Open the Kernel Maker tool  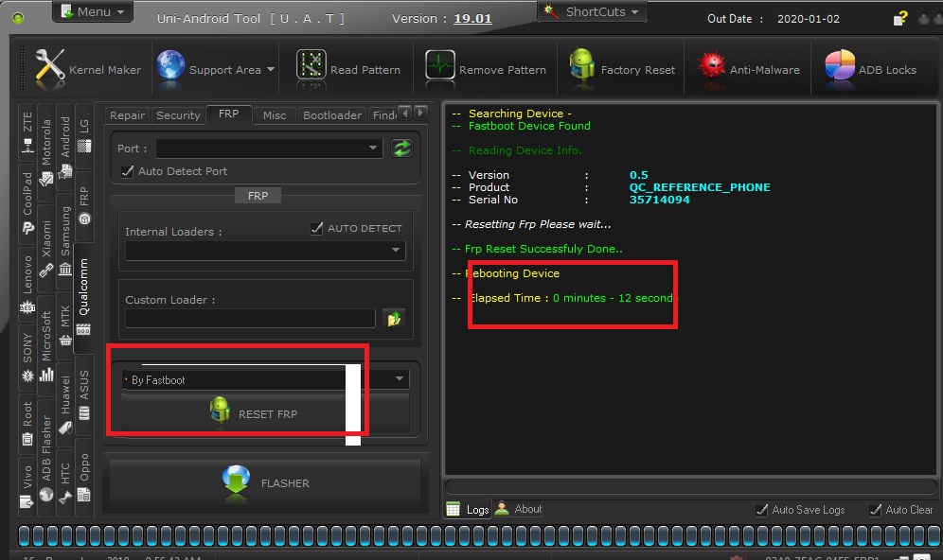pos(89,69)
